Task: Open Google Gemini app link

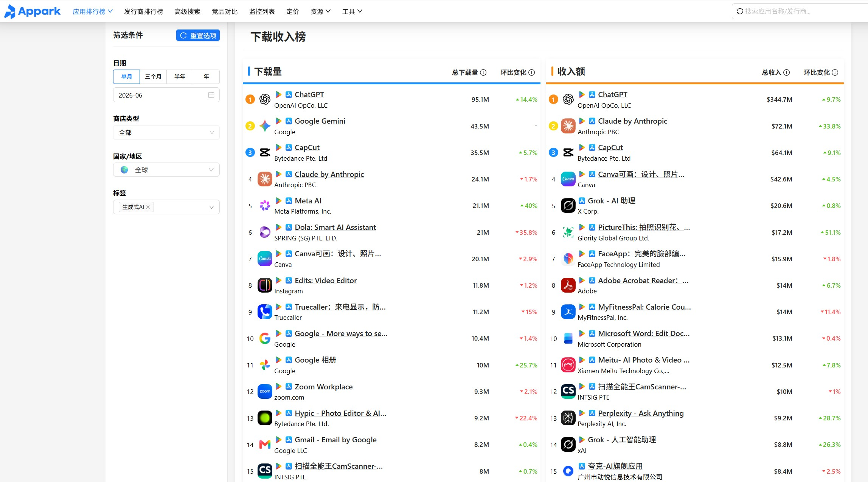Action: [320, 121]
